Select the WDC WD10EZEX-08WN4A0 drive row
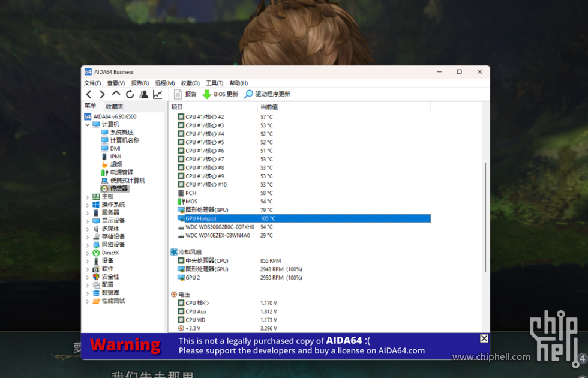The image size is (588, 378). tap(304, 235)
